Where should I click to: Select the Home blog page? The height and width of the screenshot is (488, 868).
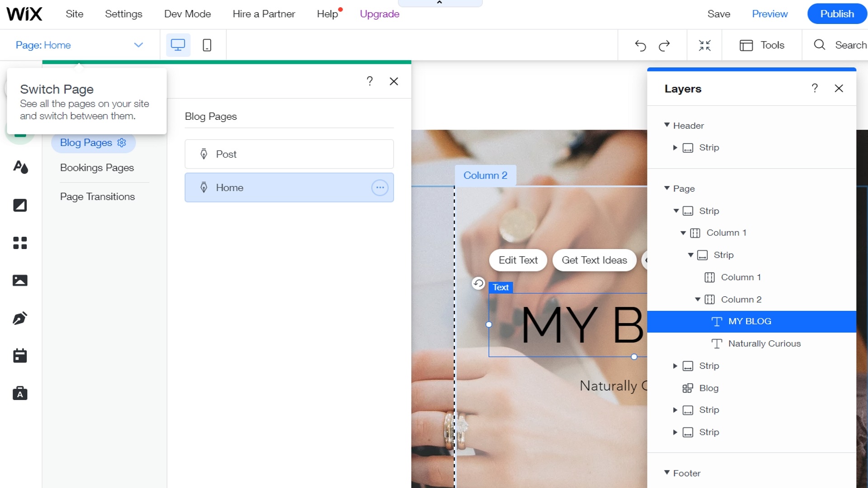[289, 188]
